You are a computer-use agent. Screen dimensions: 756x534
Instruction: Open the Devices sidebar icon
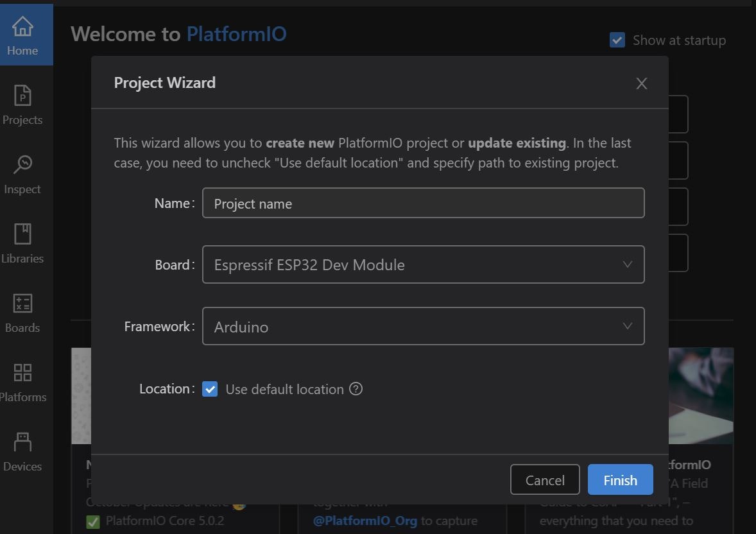click(x=22, y=451)
